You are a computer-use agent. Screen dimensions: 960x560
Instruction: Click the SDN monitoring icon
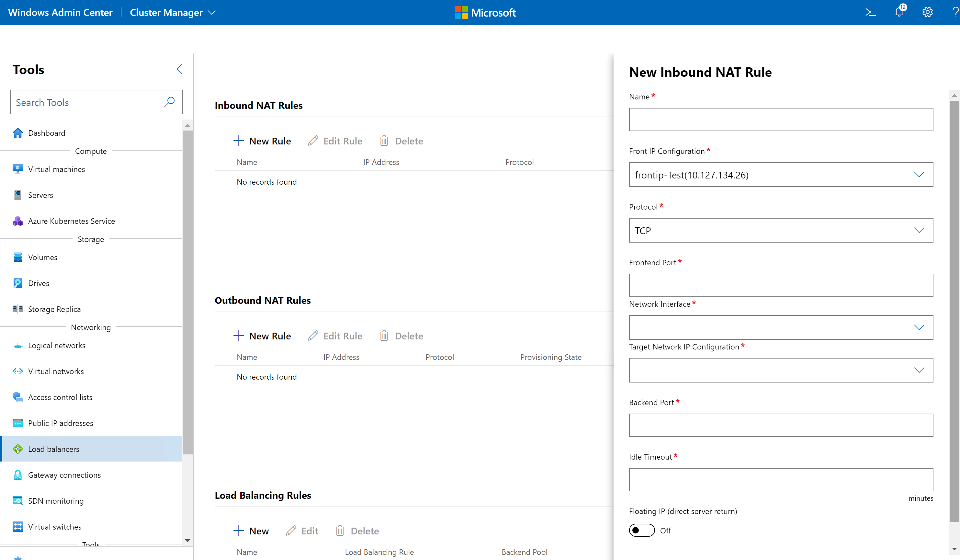[17, 501]
